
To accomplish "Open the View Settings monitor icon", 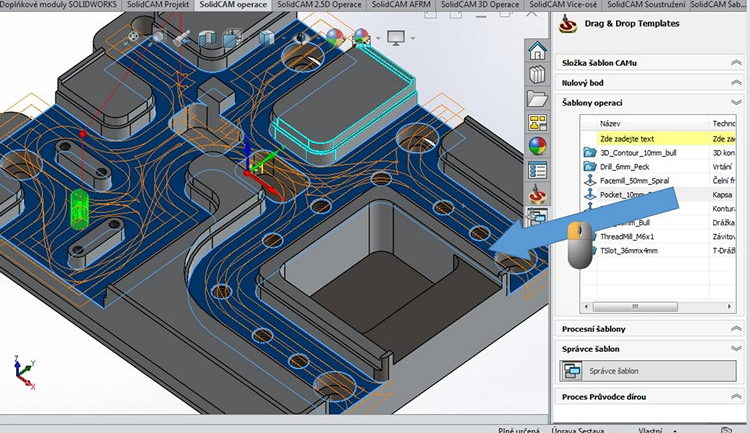I will tap(396, 37).
